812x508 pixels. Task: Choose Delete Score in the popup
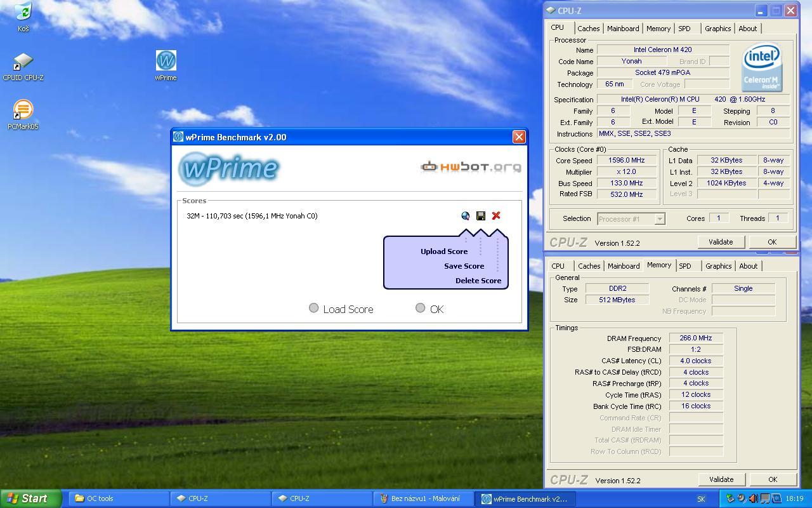click(478, 281)
